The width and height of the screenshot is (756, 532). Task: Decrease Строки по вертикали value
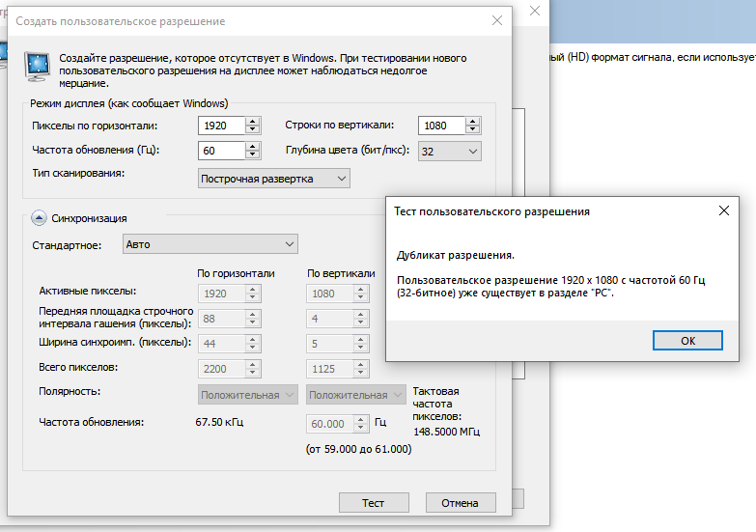(x=472, y=130)
